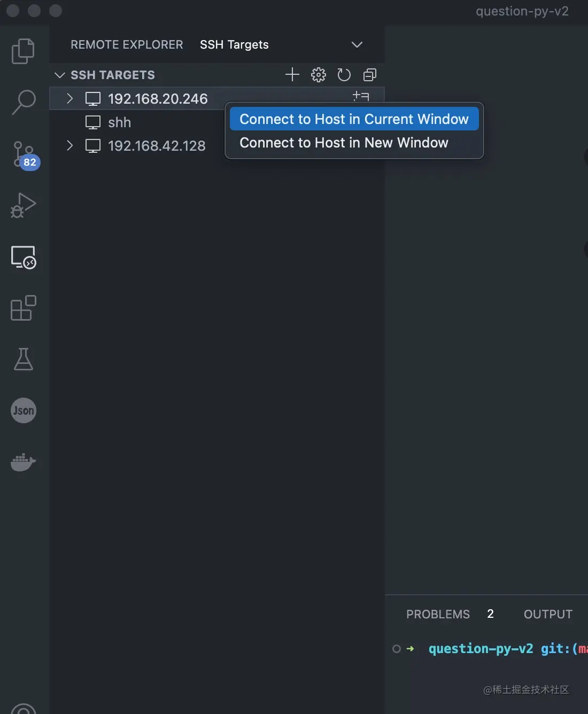Open Source Control with 82 badge
This screenshot has height=714, width=588.
[x=26, y=156]
